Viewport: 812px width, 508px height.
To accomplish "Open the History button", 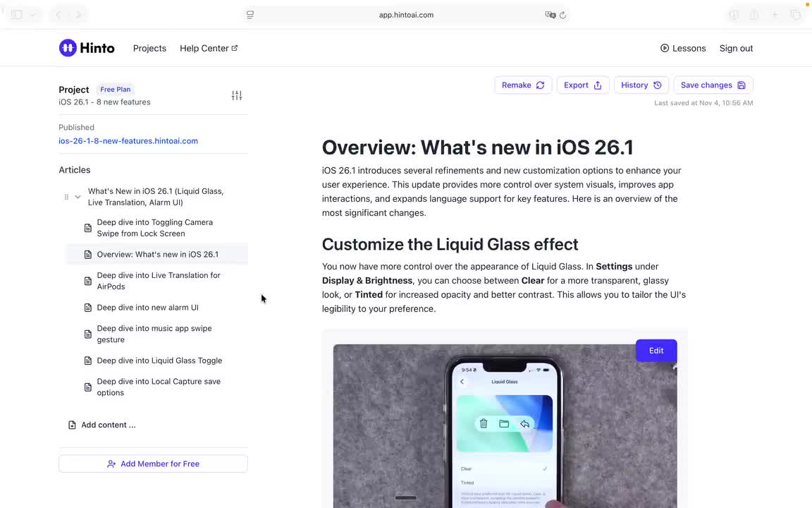I will coord(641,85).
